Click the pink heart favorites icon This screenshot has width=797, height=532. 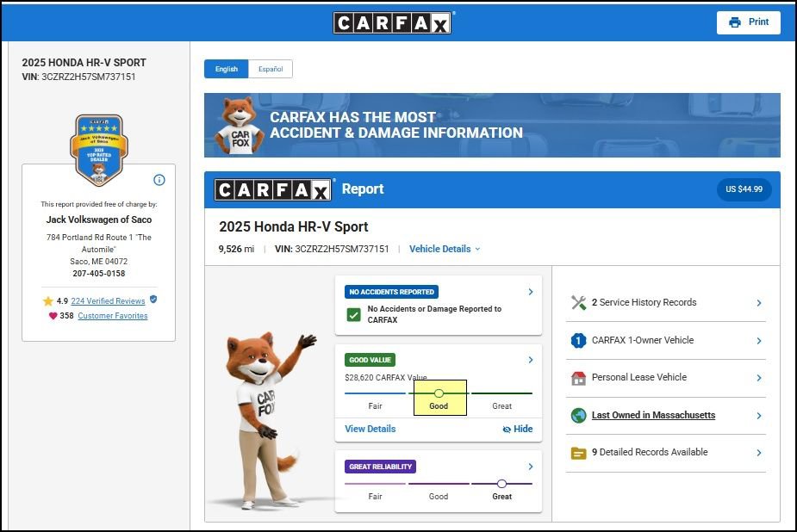click(53, 316)
